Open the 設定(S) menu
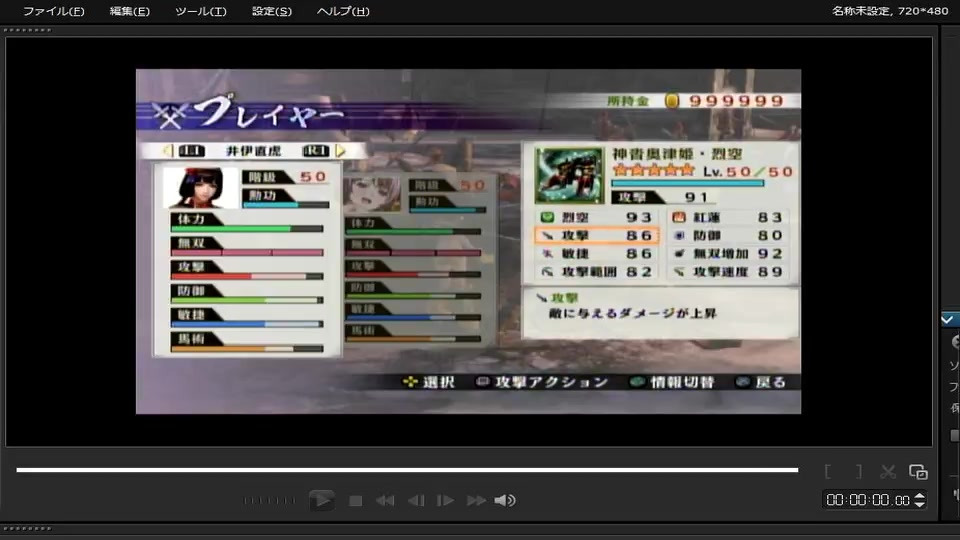Image resolution: width=960 pixels, height=540 pixels. 272,11
